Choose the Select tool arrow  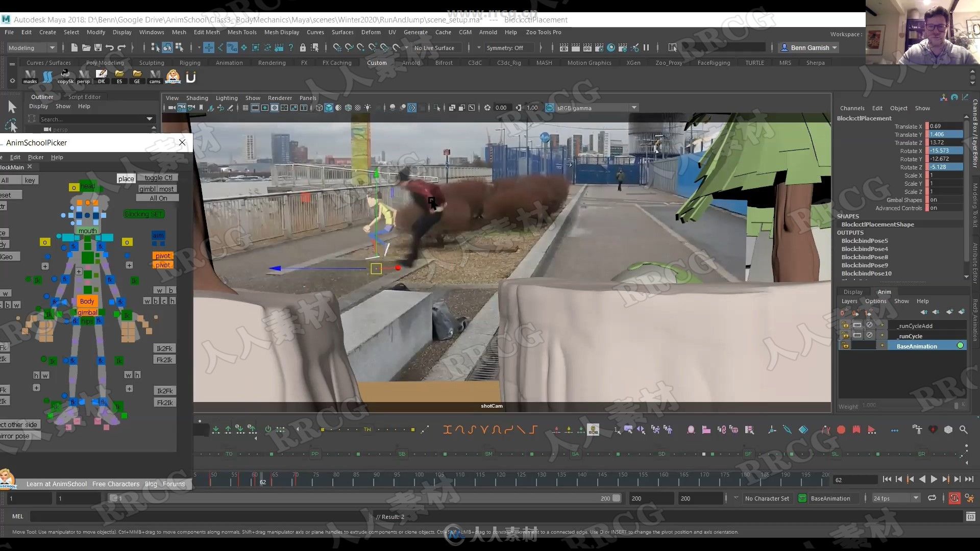[x=12, y=107]
